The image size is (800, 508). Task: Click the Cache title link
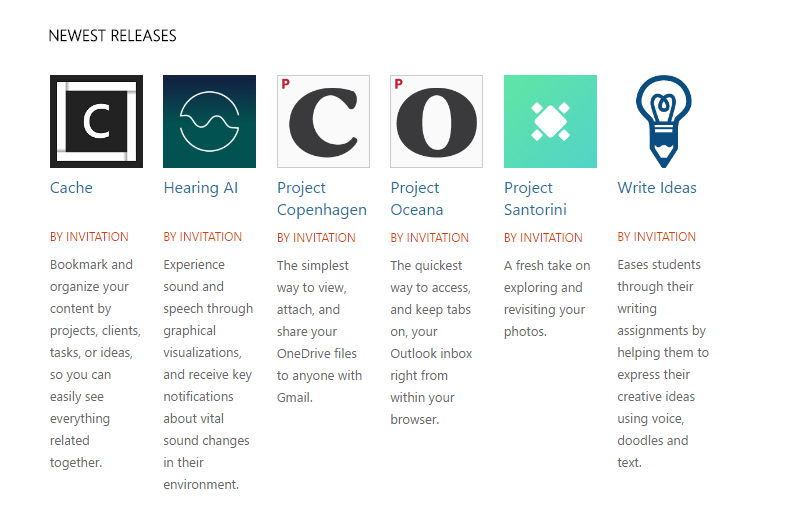[71, 188]
